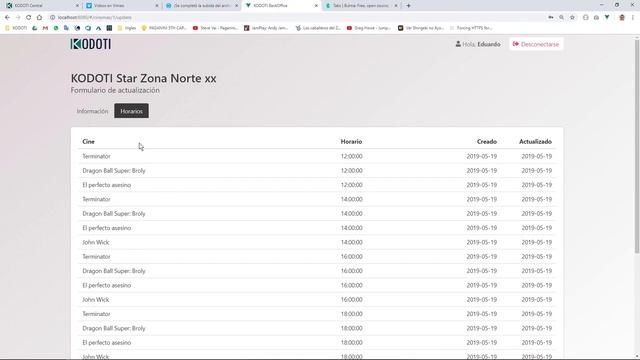Screen dimensions: 640x360
Task: Open the Forcing HTTPS bookmark
Action: tap(471, 28)
